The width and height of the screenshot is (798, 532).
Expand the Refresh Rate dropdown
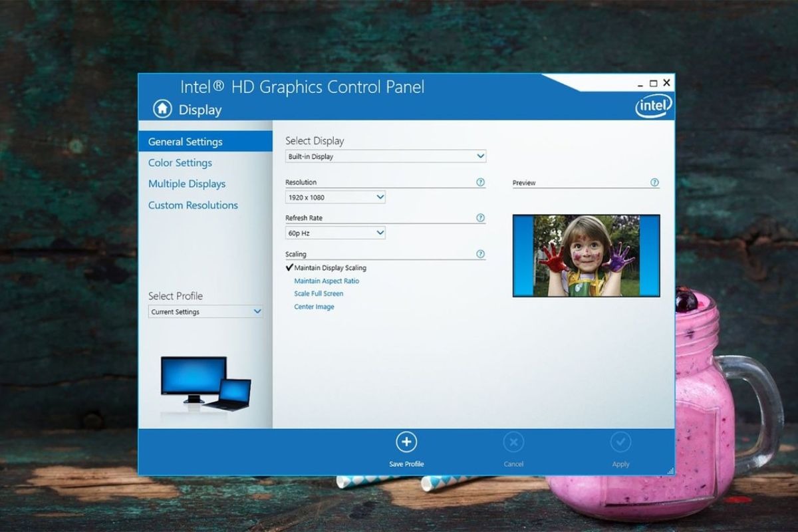335,233
